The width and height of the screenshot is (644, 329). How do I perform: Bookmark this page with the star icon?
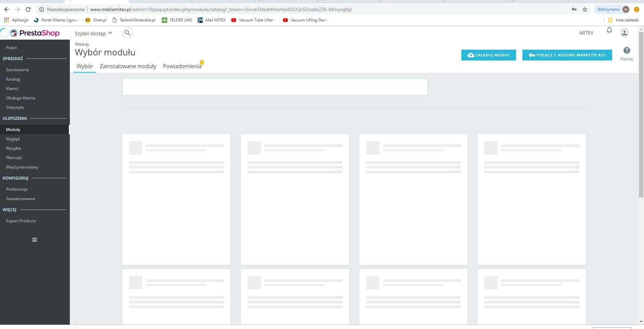[x=585, y=9]
